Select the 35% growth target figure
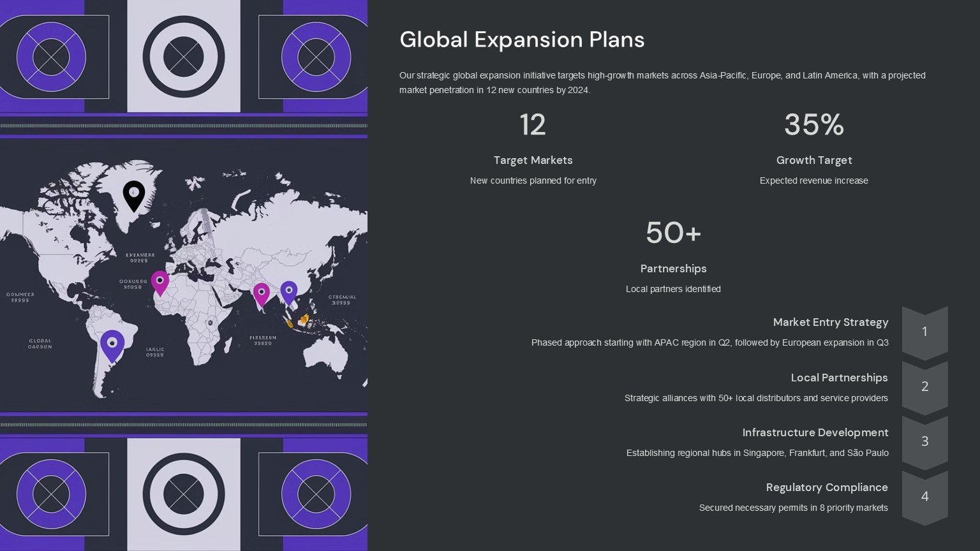The image size is (980, 551). (813, 124)
